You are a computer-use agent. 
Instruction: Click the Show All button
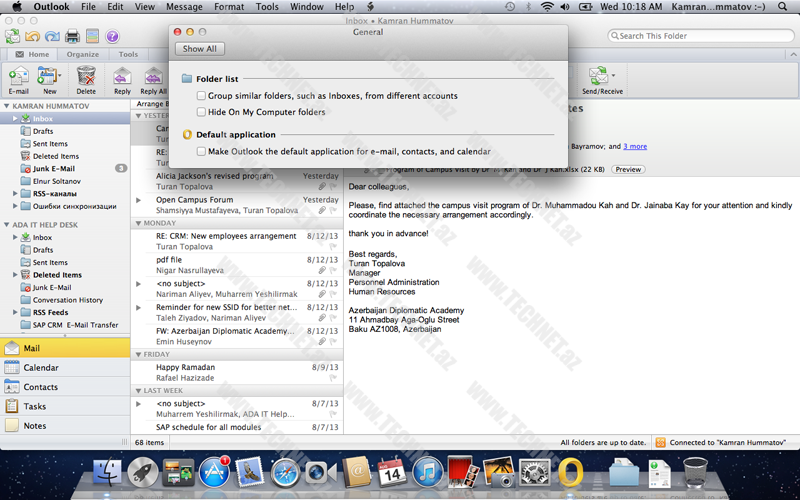[199, 49]
